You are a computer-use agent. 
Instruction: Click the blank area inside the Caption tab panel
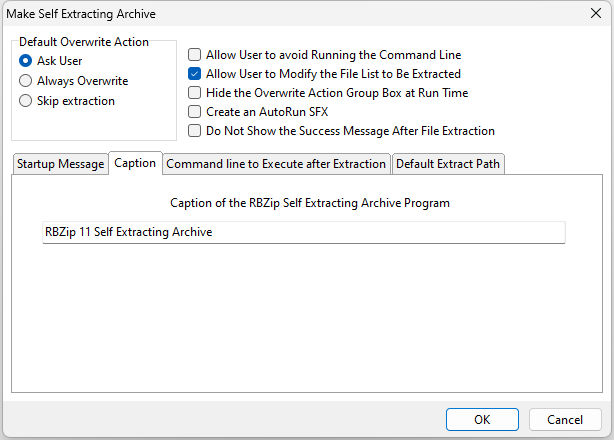pos(307,317)
